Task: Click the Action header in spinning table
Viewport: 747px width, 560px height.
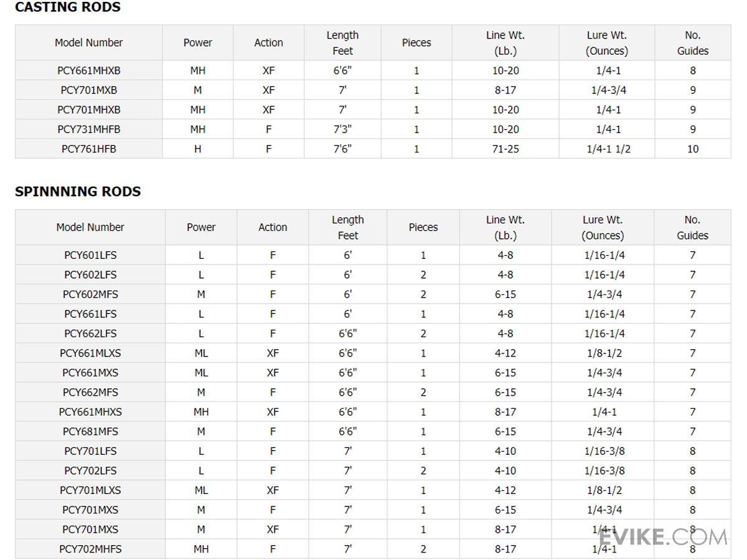Action: tap(273, 228)
